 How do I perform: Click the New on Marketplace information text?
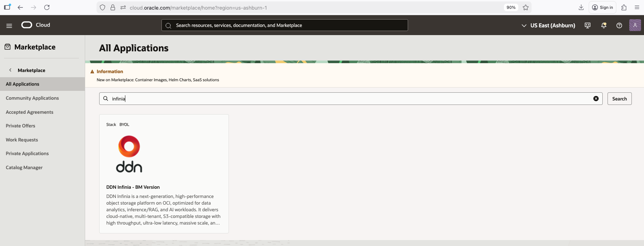158,80
